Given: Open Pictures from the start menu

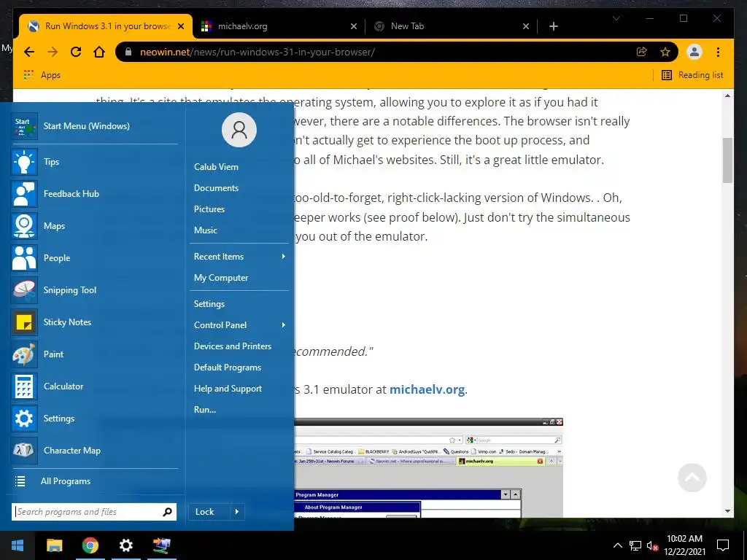Looking at the screenshot, I should point(209,209).
